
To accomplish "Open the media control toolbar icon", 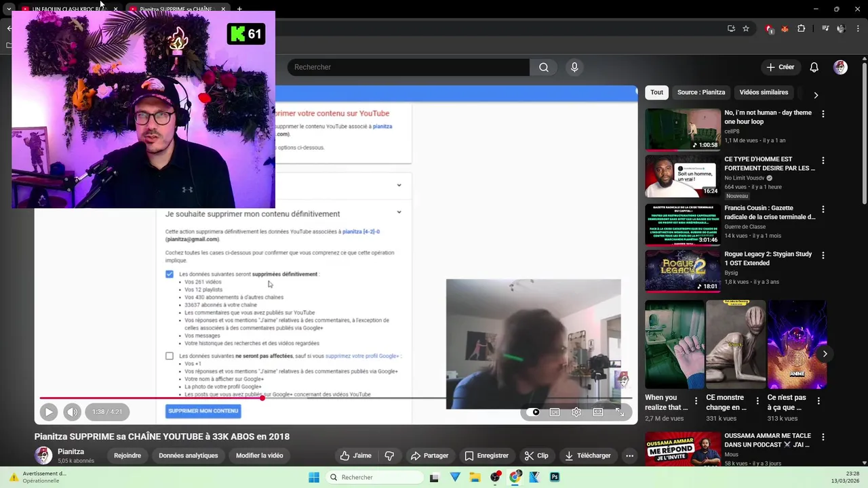I will [x=825, y=28].
